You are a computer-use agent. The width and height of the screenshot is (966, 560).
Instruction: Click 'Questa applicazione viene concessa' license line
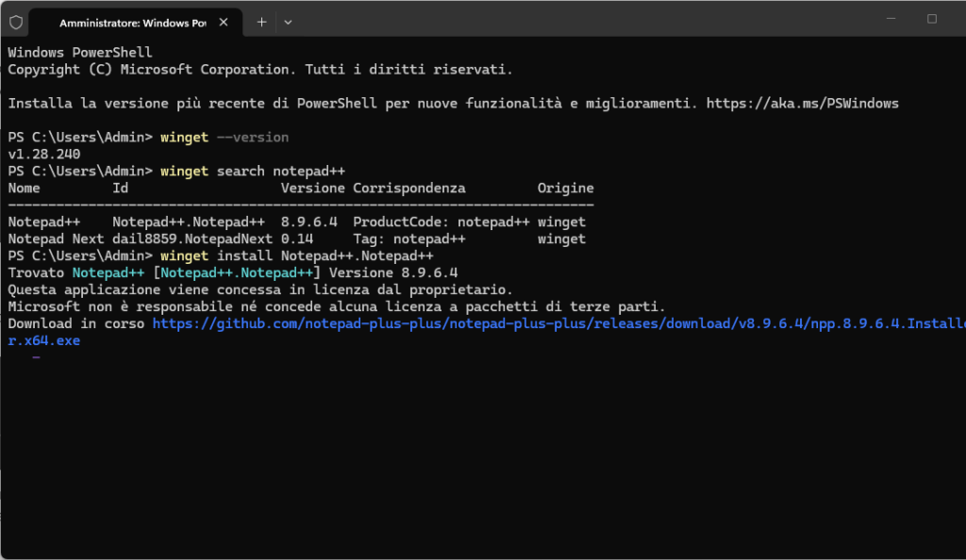click(260, 289)
